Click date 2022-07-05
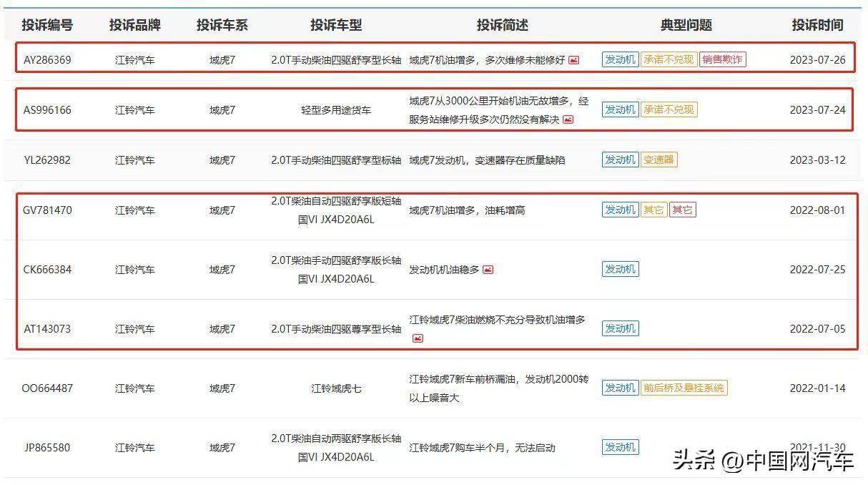Screen dimensions: 868x485 click(817, 329)
